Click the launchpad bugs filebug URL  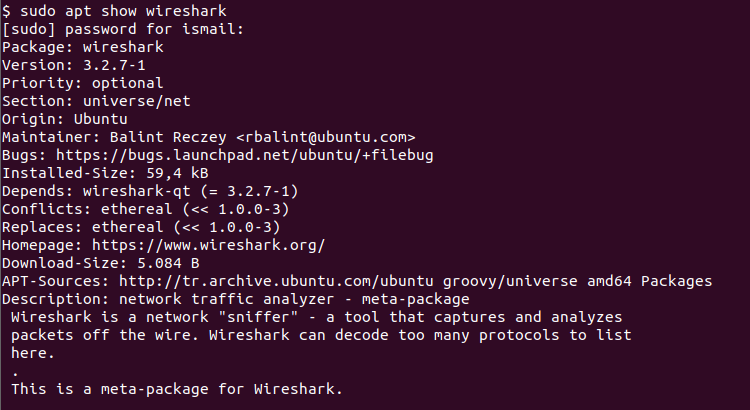[244, 155]
